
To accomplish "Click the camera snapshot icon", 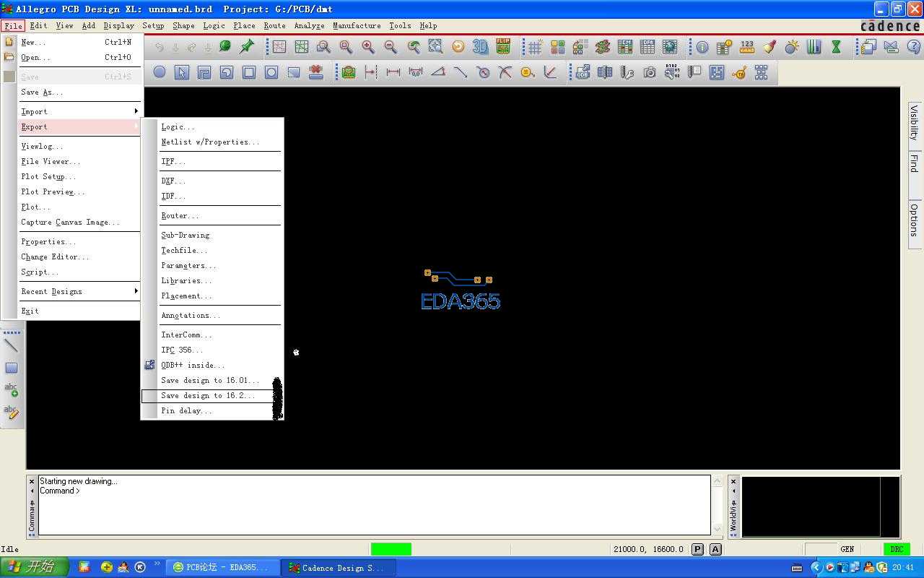I will [650, 72].
